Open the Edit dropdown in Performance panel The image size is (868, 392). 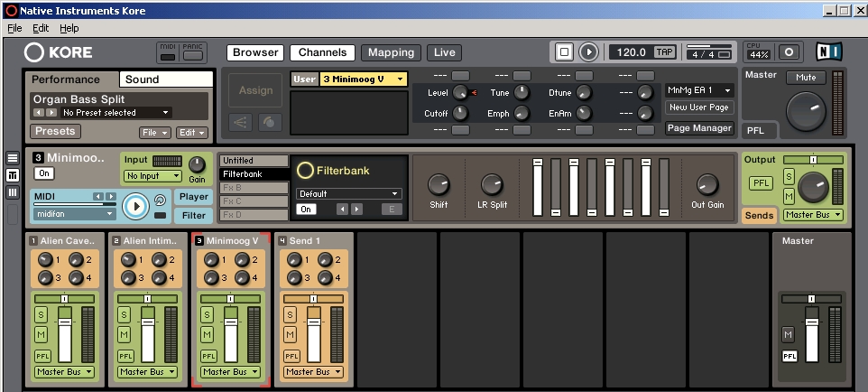192,133
